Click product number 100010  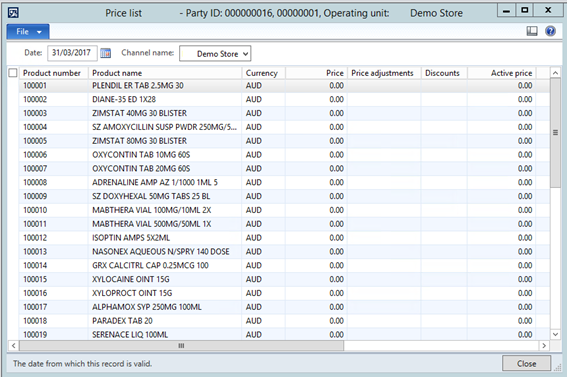[35, 210]
